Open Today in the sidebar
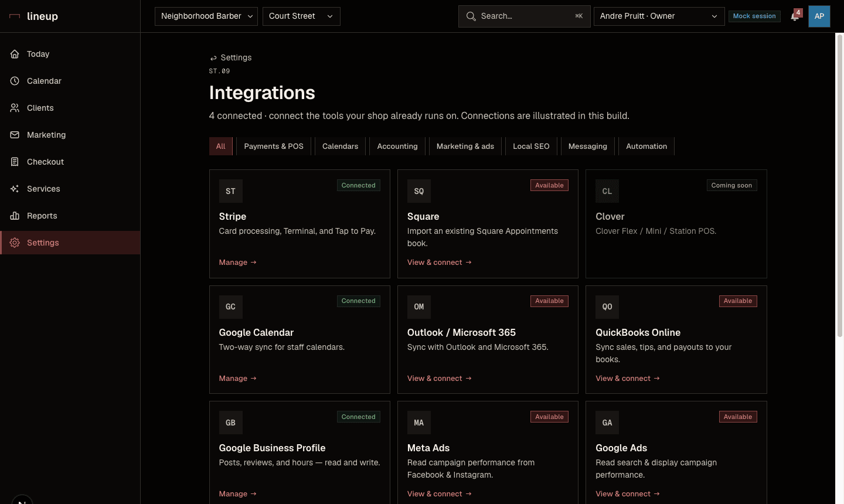Image resolution: width=844 pixels, height=504 pixels. click(x=70, y=54)
